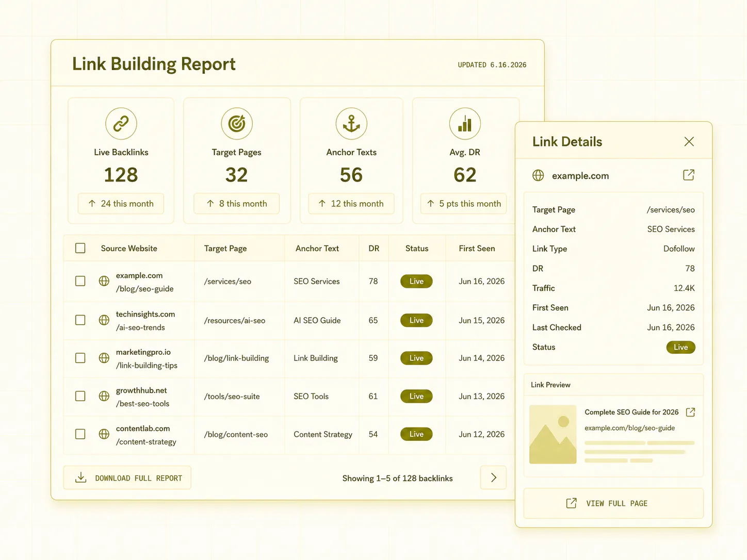Click the Jun 13, 2026 date cell
This screenshot has height=560, width=747.
(x=481, y=396)
